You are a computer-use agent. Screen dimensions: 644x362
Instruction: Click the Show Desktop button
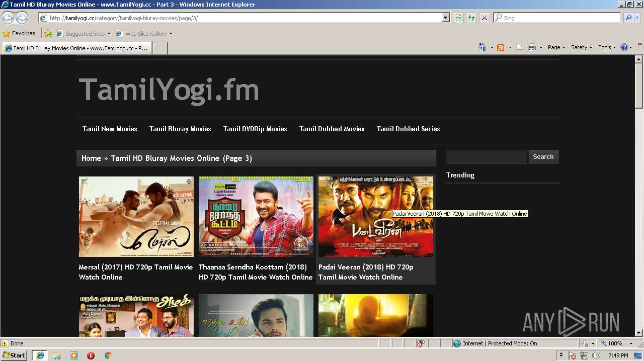click(638, 355)
